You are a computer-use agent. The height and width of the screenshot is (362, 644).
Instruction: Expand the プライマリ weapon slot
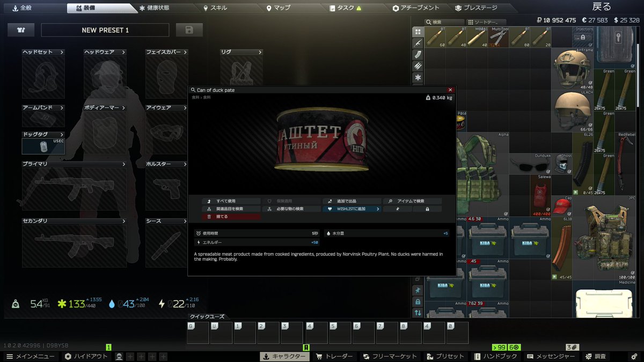tap(75, 164)
